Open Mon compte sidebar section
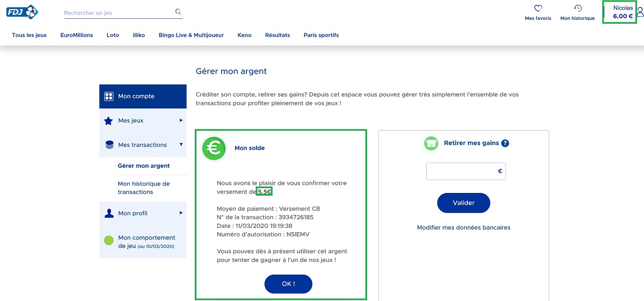 tap(143, 96)
